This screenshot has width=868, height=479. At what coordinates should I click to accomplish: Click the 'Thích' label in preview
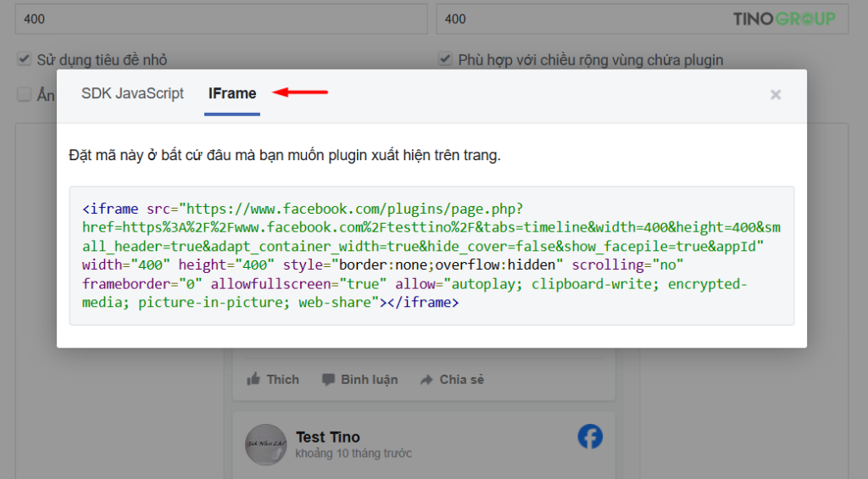pos(283,380)
